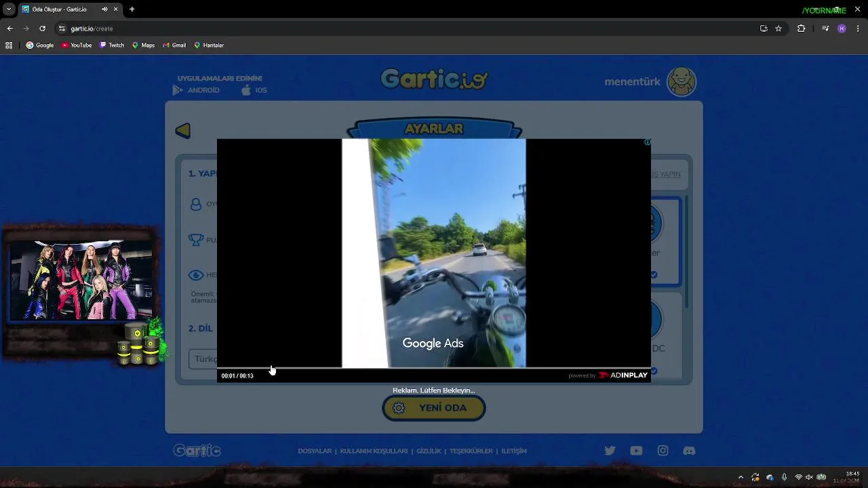Open the iOS app download link
The width and height of the screenshot is (868, 488).
pyautogui.click(x=254, y=90)
